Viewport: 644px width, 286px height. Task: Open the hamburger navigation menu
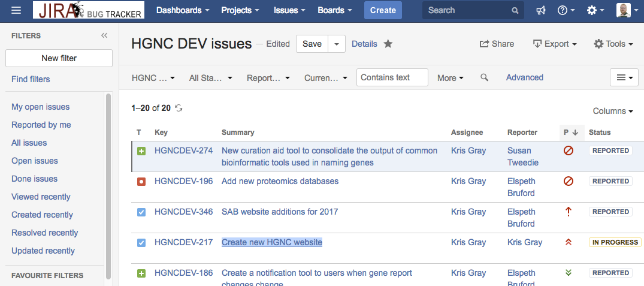(x=16, y=10)
